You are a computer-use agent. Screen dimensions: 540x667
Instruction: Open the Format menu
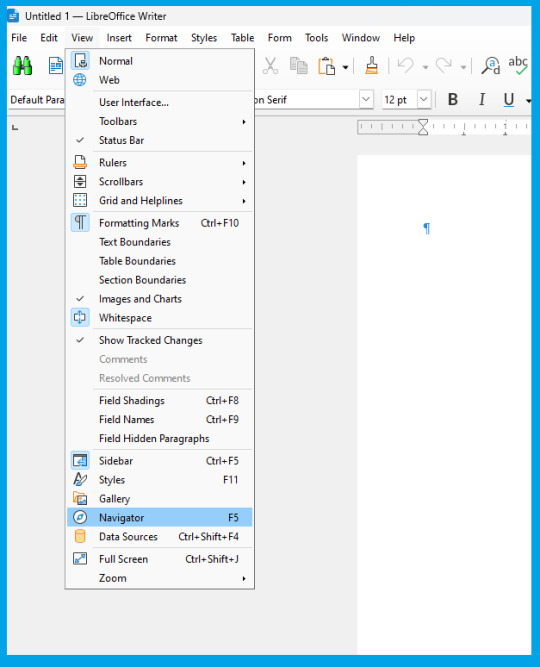pyautogui.click(x=161, y=38)
